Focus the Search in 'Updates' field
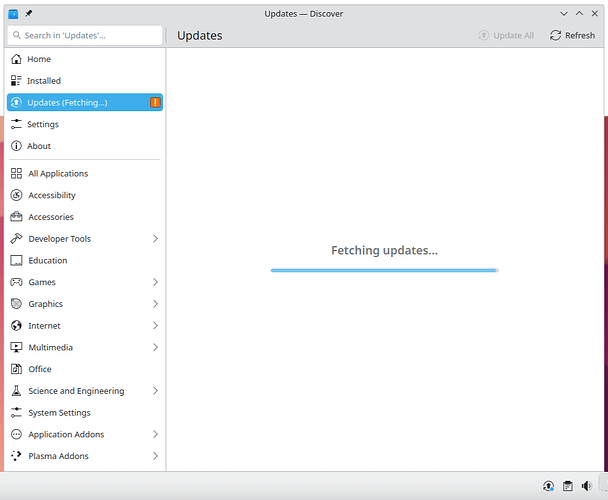 [x=85, y=35]
